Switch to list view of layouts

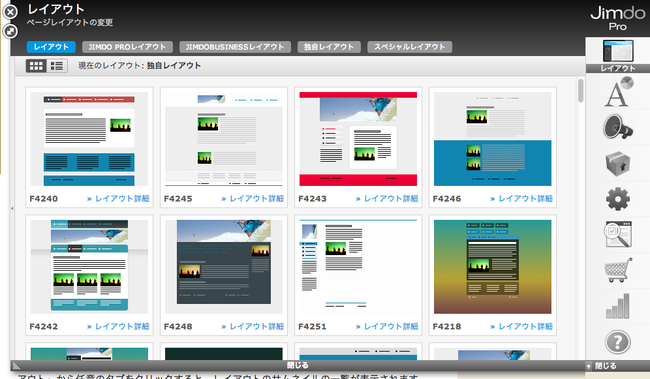(57, 66)
